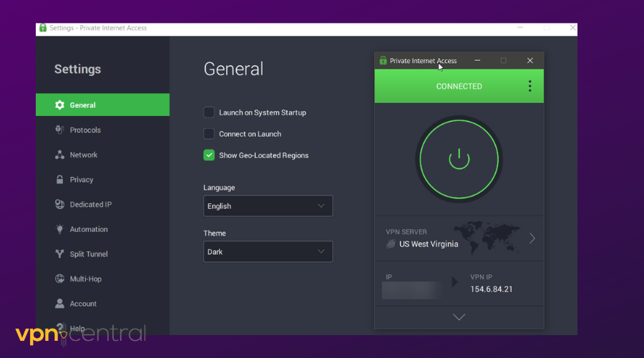Open the Theme dropdown showing Dark
The height and width of the screenshot is (358, 644).
coord(268,251)
